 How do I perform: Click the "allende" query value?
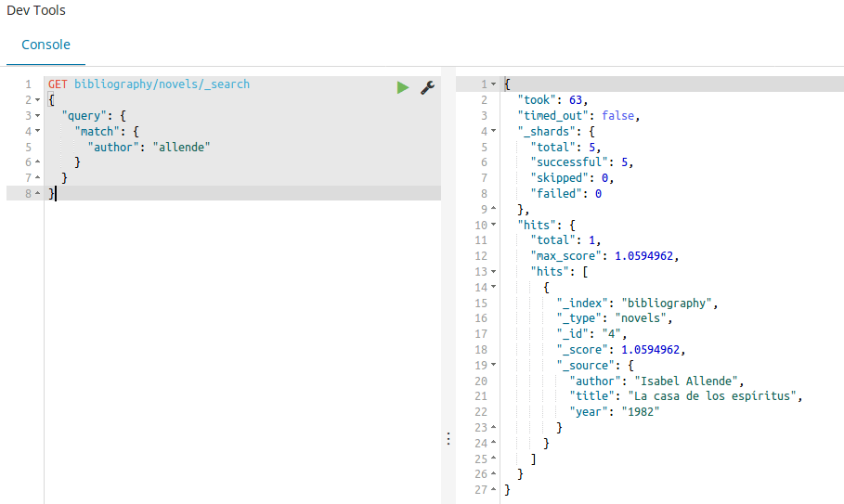click(x=181, y=147)
